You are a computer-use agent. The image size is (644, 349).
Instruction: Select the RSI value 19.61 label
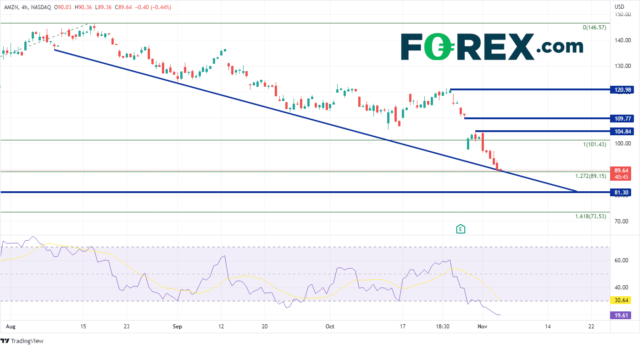click(x=621, y=316)
